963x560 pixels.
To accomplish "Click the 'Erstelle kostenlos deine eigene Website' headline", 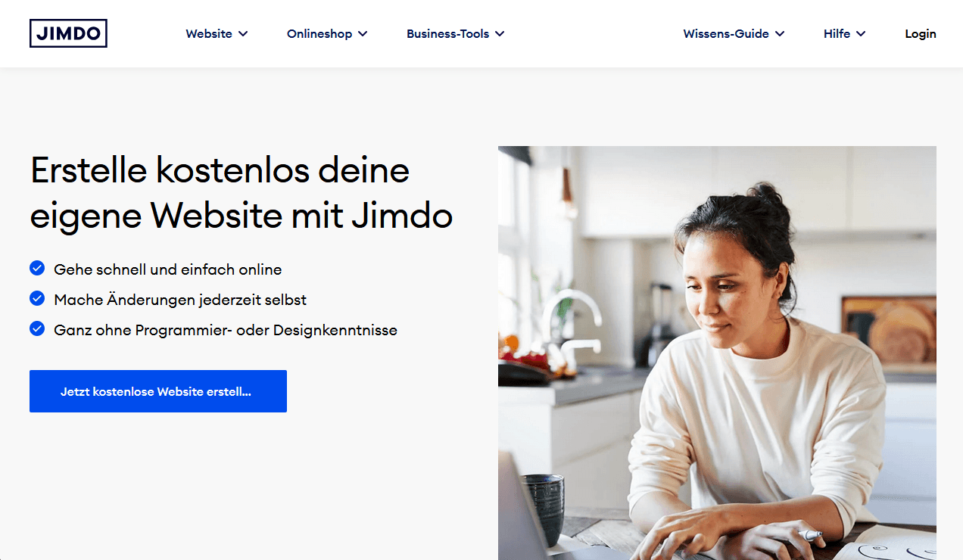I will click(242, 193).
